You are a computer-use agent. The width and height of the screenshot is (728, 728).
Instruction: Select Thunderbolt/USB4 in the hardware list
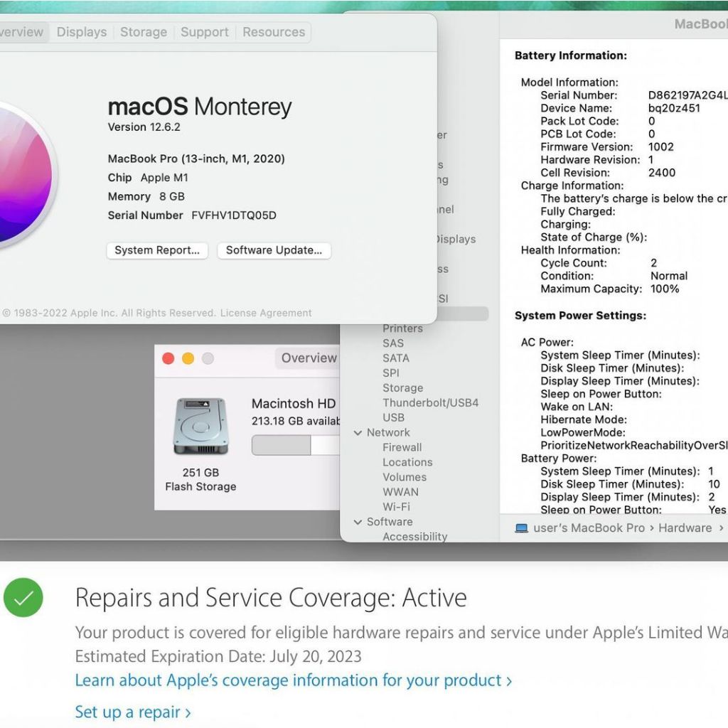[x=430, y=403]
